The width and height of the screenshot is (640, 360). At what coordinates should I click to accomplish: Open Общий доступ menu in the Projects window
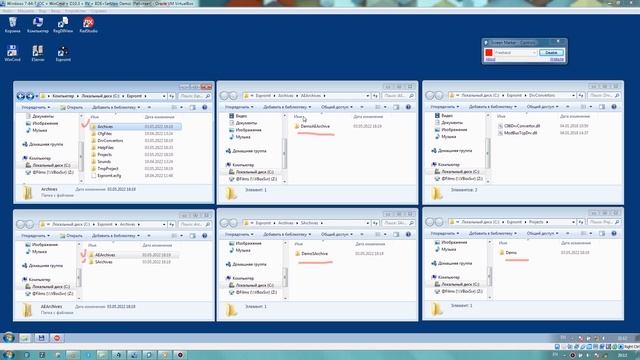(x=542, y=233)
